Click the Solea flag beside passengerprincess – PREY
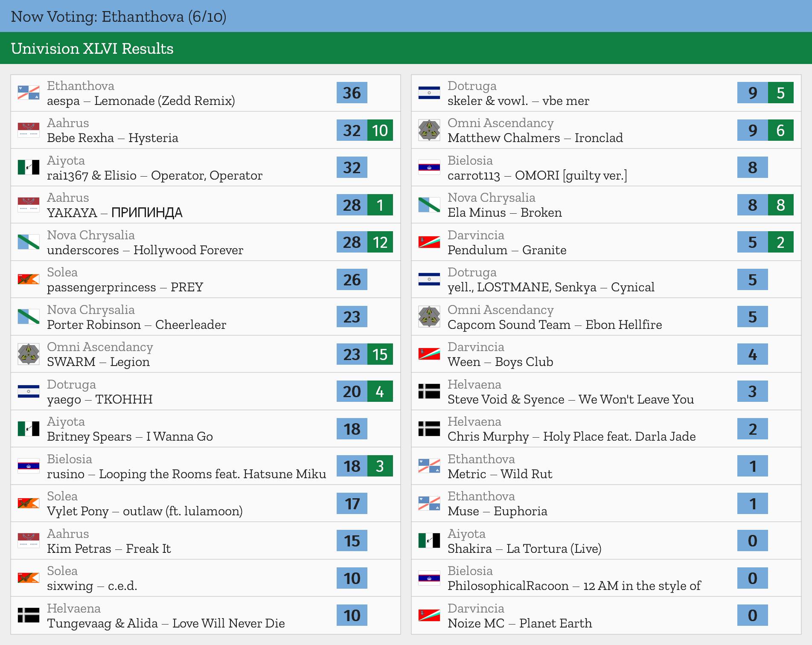812x645 pixels. pos(29,279)
